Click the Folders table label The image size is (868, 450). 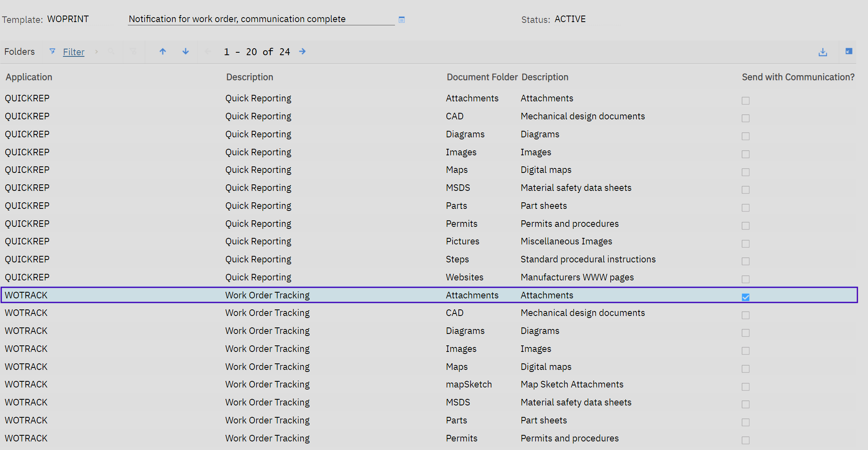point(20,51)
